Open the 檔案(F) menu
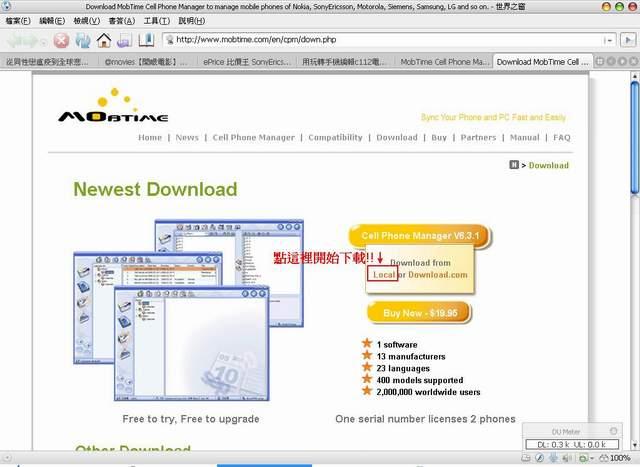This screenshot has width=640, height=467. click(18, 21)
